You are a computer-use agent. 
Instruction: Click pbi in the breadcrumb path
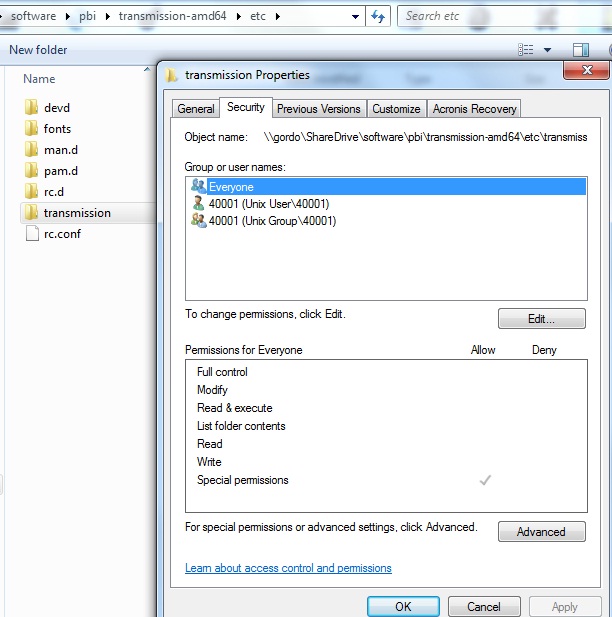pos(87,16)
